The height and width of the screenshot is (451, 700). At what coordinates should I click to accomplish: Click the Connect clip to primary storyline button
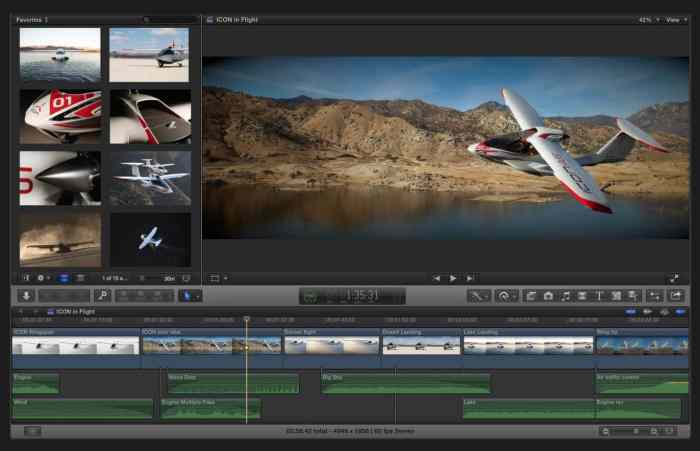(x=124, y=296)
